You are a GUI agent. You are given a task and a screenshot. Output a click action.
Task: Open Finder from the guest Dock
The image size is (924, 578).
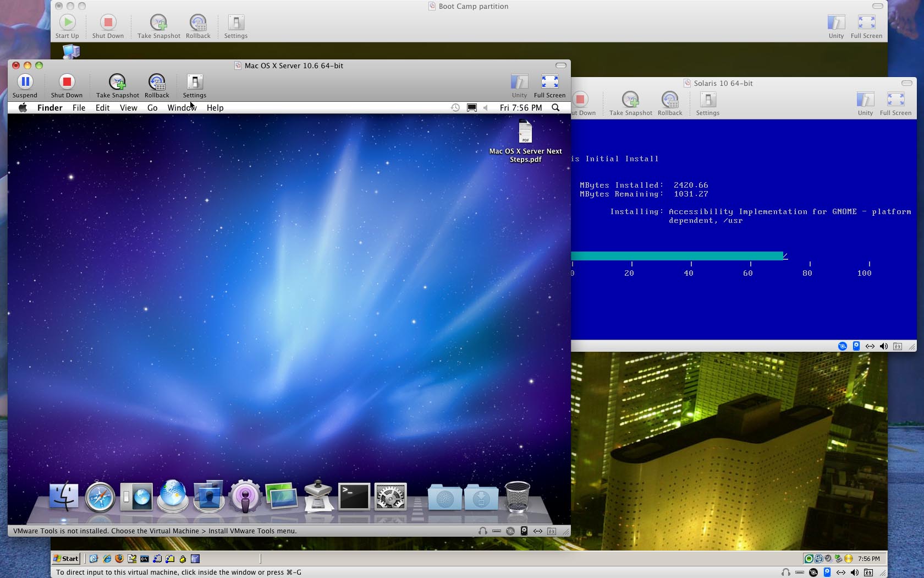click(x=64, y=497)
